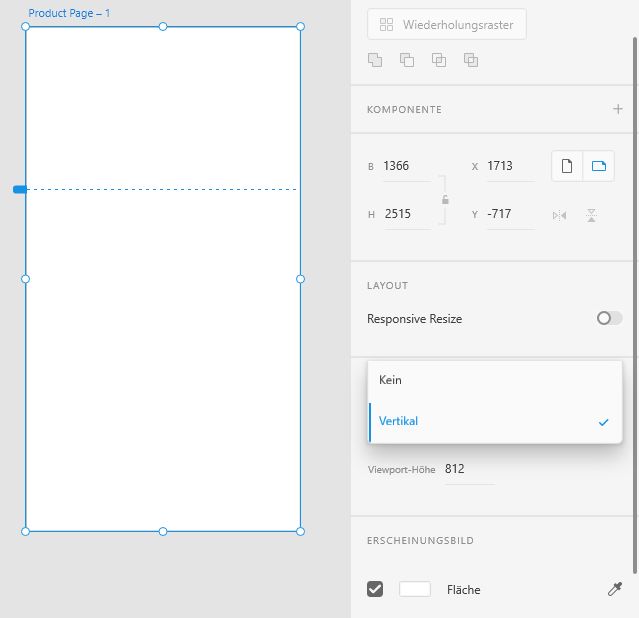Click the right-middle artboard resize handle

(x=300, y=279)
